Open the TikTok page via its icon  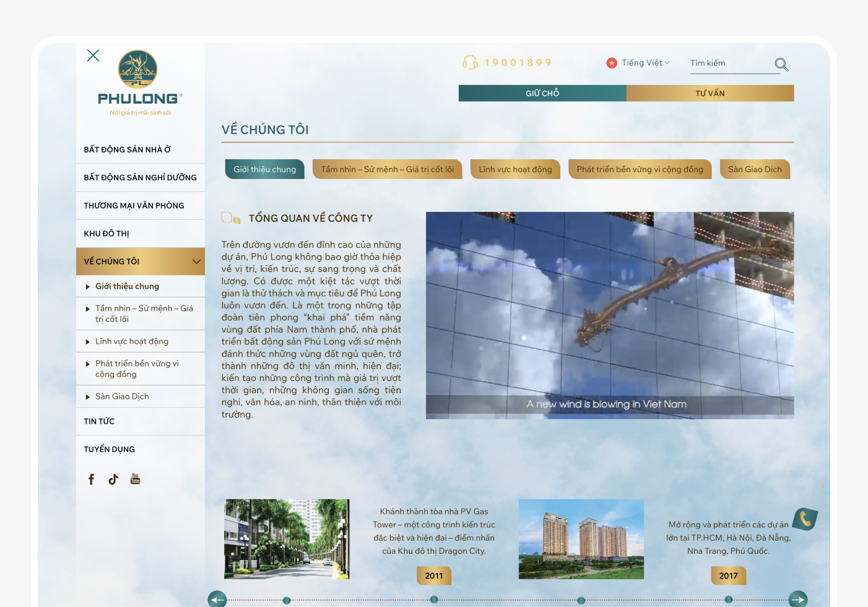coord(113,478)
